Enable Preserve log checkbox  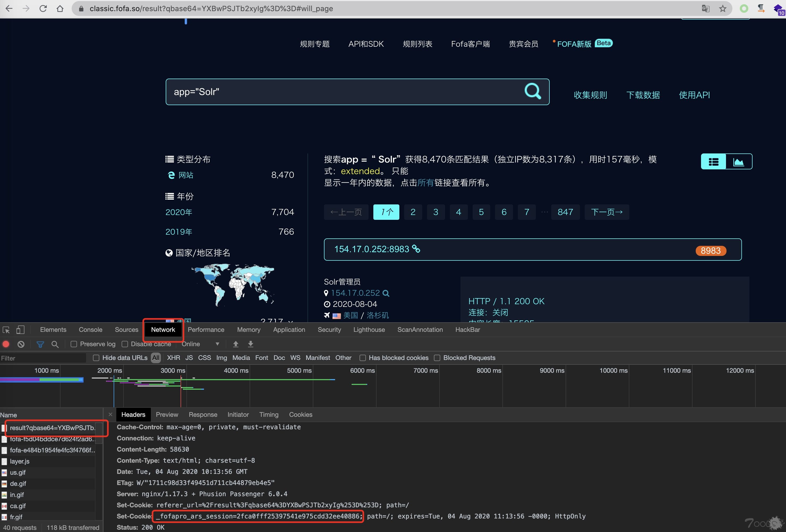point(74,344)
